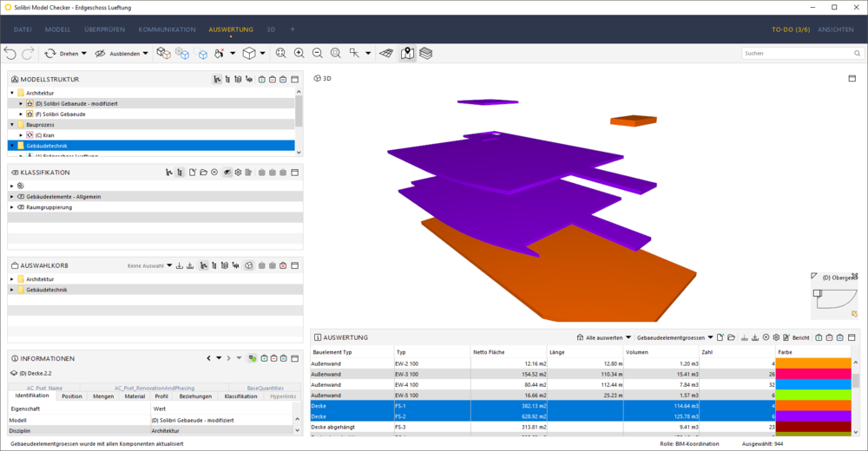Toggle the 3D cube icon in Auswahlkorb header

(248, 265)
